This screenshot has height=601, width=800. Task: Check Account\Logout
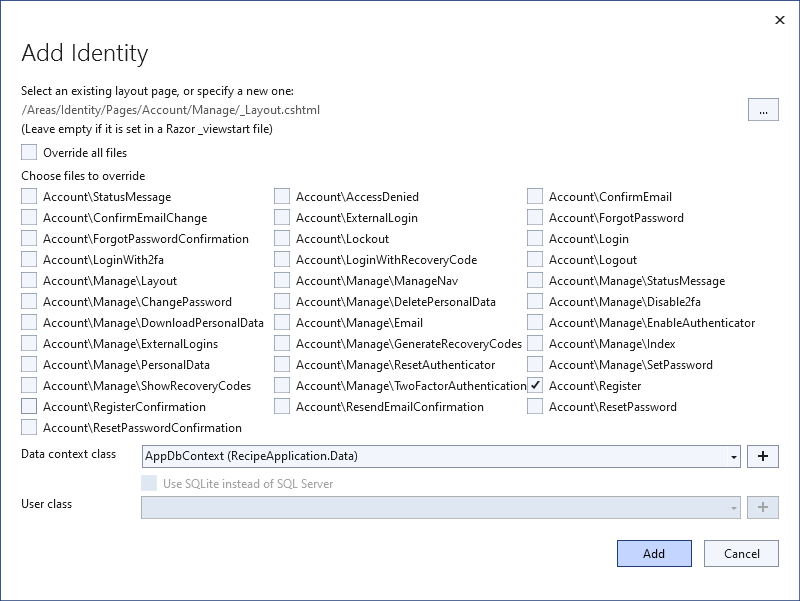coord(535,259)
